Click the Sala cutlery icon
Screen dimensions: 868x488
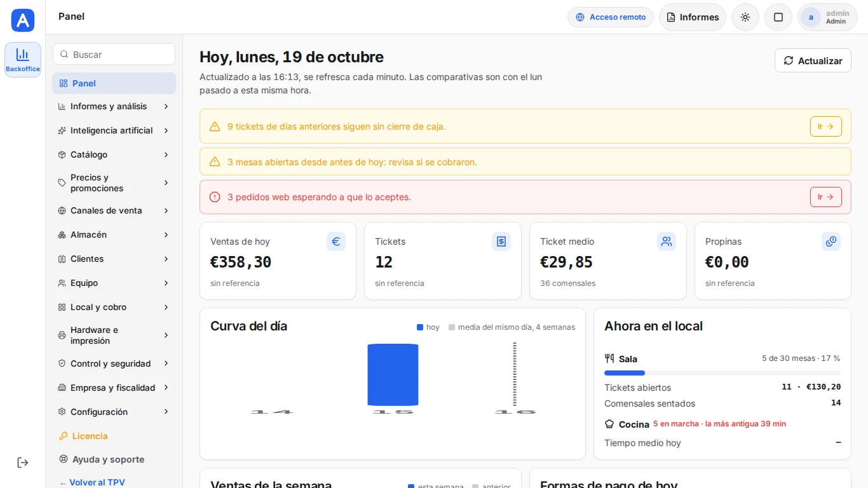point(609,358)
